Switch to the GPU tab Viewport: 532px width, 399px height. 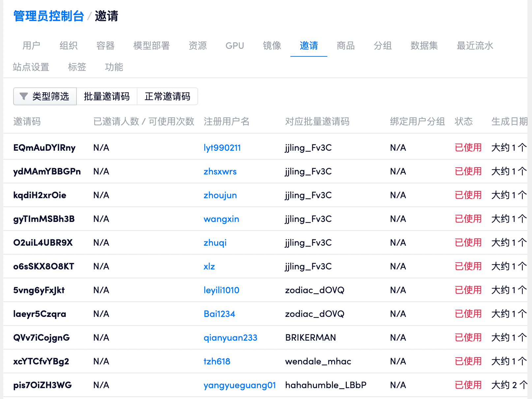(x=235, y=46)
